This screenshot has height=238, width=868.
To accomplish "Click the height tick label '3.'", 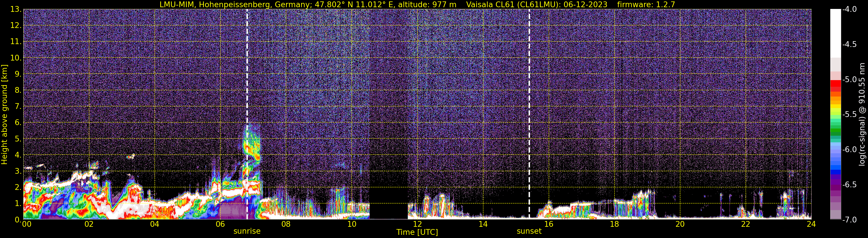I will [x=18, y=171].
